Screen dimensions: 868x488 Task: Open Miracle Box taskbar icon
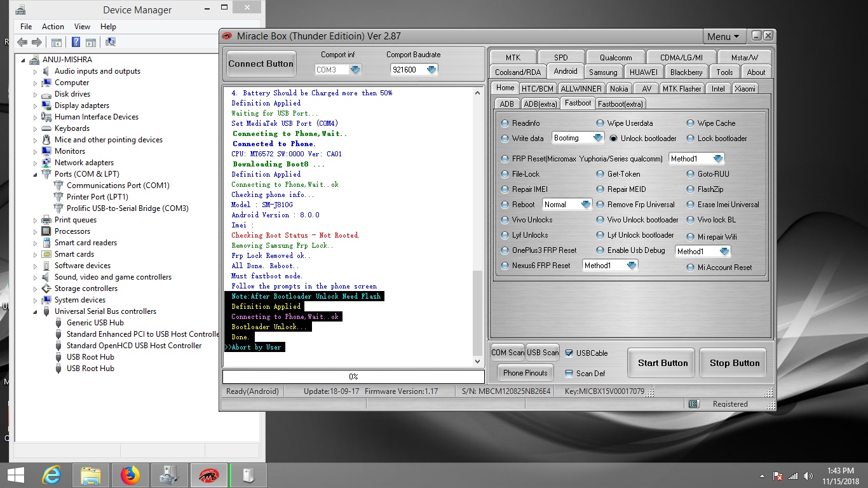[x=209, y=475]
